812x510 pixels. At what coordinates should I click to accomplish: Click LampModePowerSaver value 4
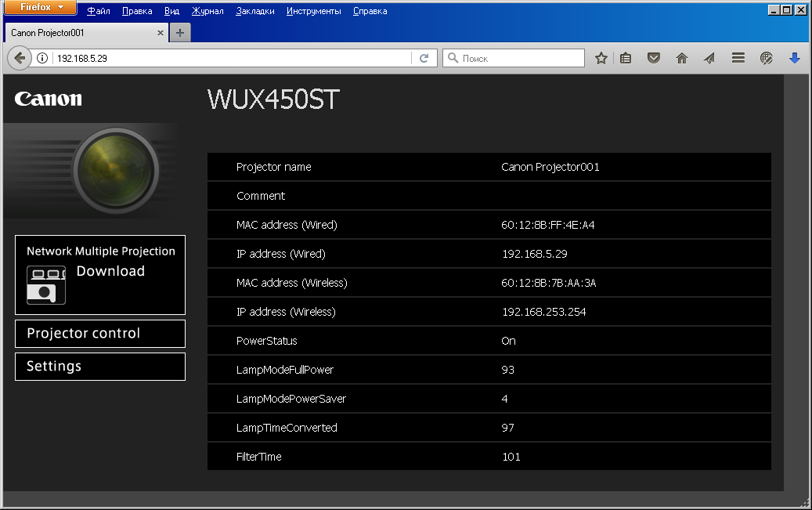[504, 399]
